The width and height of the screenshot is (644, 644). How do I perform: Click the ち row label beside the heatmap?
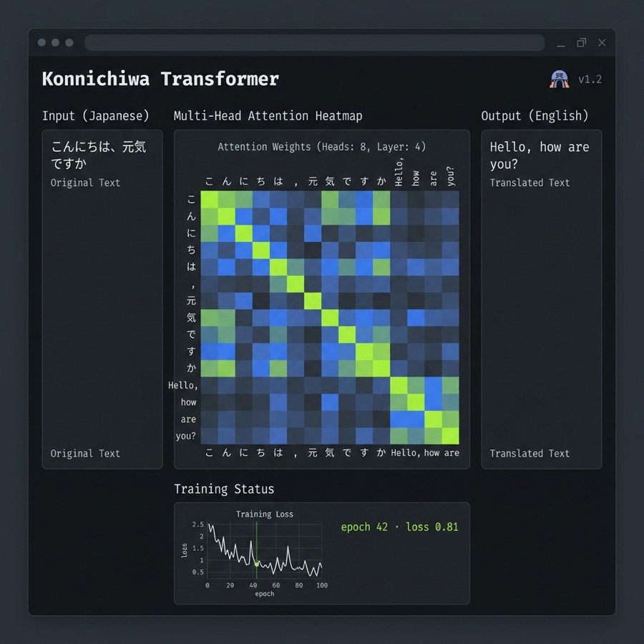(x=191, y=250)
